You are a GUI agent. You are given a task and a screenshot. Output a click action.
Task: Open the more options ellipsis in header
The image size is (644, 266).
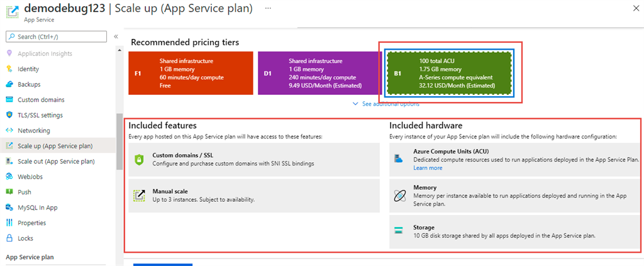[x=269, y=8]
